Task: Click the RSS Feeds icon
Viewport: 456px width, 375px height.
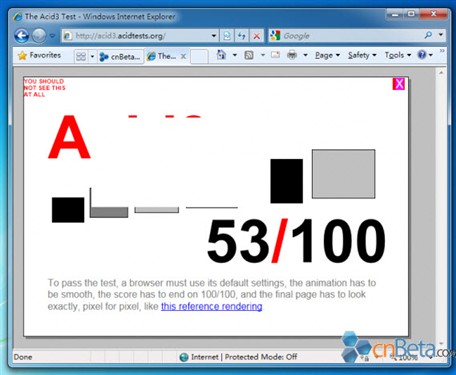Action: click(x=249, y=55)
